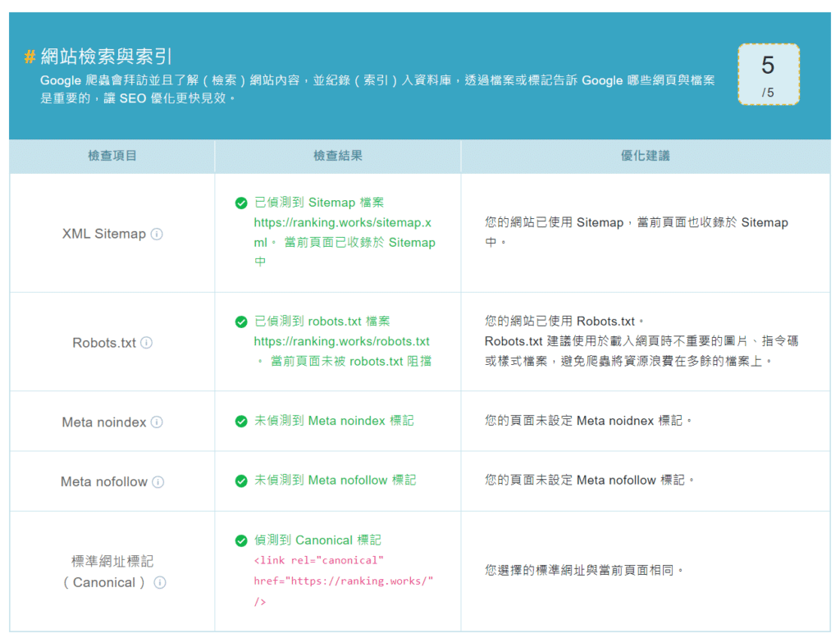Click green checkmark for Sitemap detected result
Image resolution: width=840 pixels, height=638 pixels.
241,203
